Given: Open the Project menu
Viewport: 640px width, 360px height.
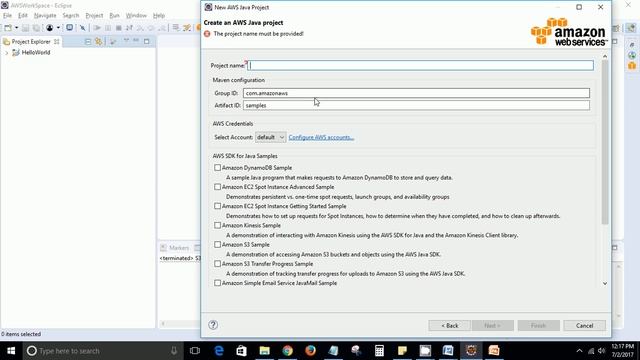Looking at the screenshot, I should tap(94, 16).
